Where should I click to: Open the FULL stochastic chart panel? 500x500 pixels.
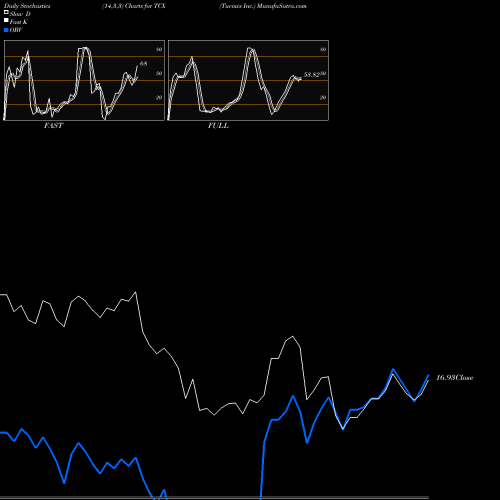click(248, 80)
